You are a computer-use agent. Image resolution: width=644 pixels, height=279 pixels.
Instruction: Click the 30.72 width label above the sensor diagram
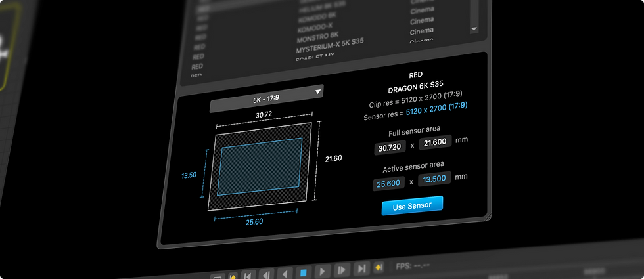click(264, 116)
